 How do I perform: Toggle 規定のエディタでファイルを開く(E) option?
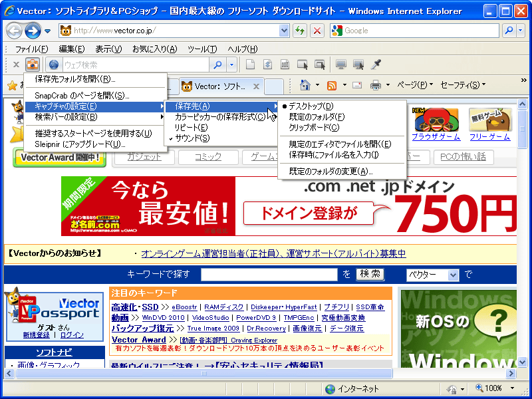click(342, 144)
